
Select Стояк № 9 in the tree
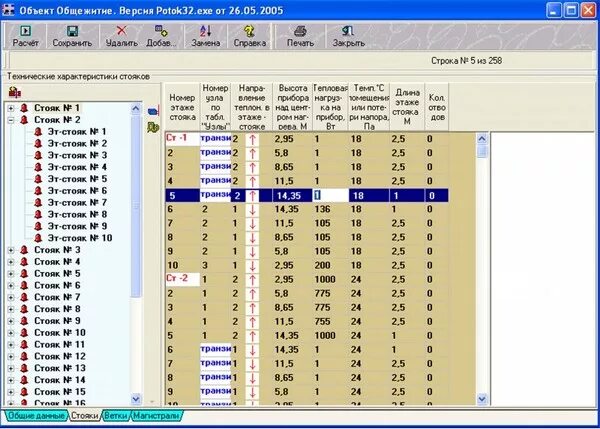[57, 321]
